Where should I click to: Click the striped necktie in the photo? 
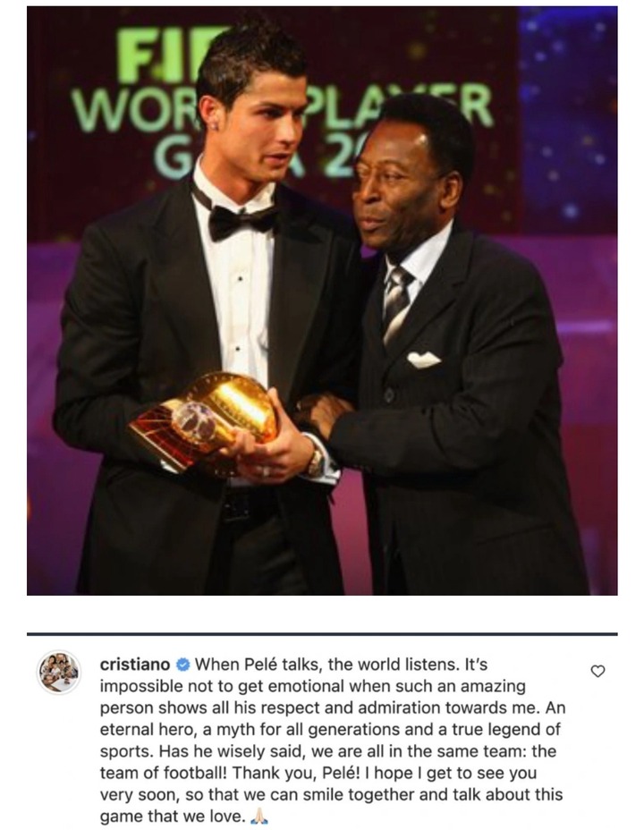(x=396, y=304)
